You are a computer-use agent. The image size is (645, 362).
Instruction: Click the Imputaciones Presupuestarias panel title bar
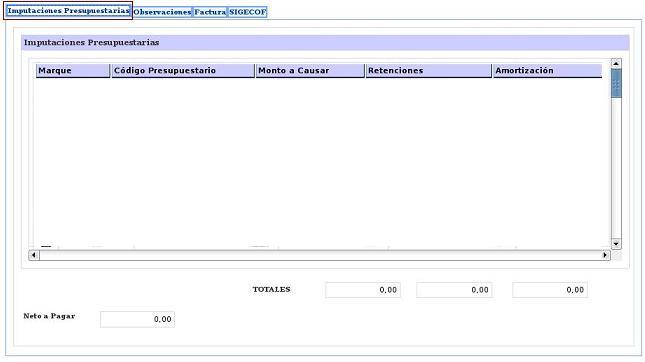(x=325, y=42)
